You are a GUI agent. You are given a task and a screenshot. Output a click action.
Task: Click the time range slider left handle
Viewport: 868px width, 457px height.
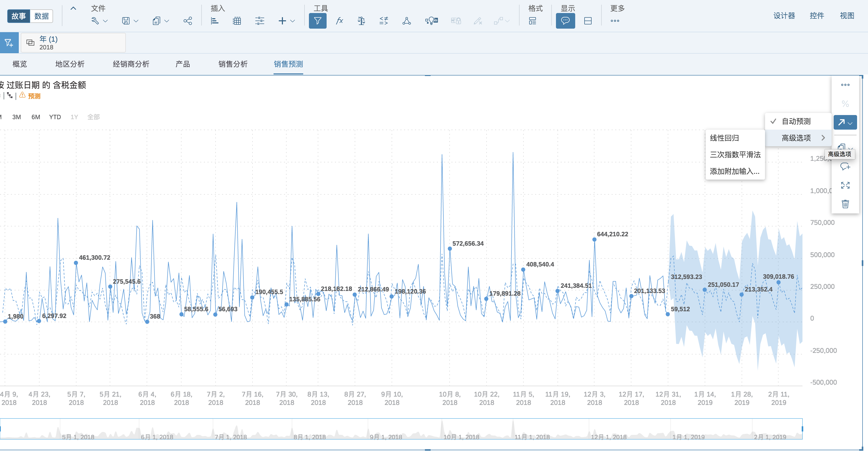(x=1, y=429)
